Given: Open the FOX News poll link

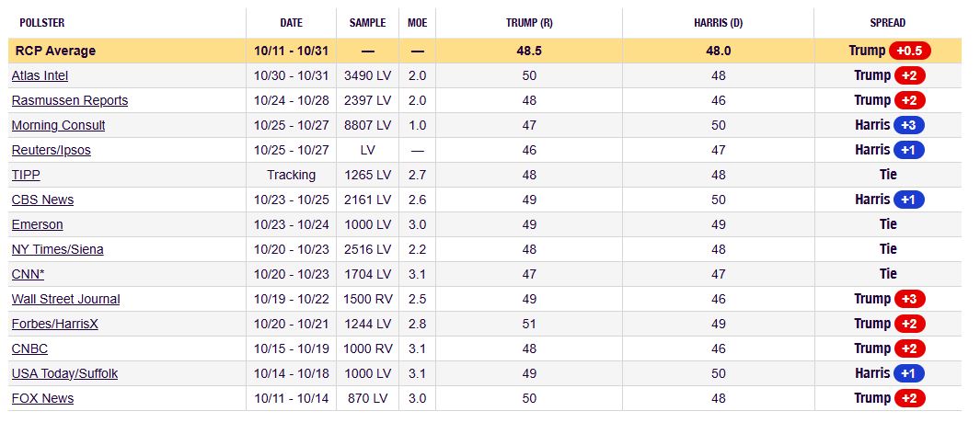Looking at the screenshot, I should pyautogui.click(x=42, y=398).
